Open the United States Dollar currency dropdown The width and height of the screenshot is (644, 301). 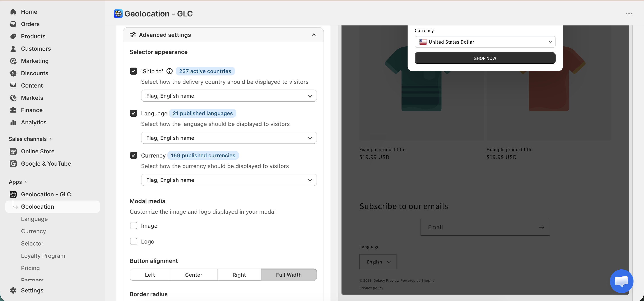pos(485,42)
